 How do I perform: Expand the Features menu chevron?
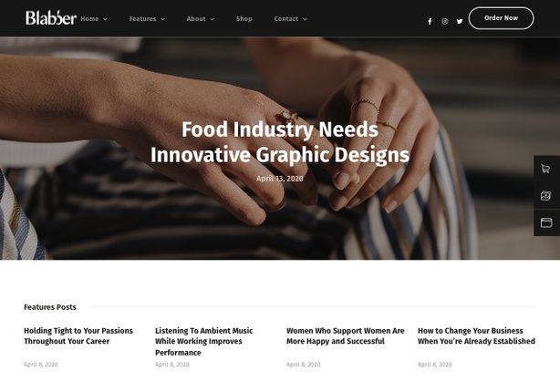(x=163, y=19)
